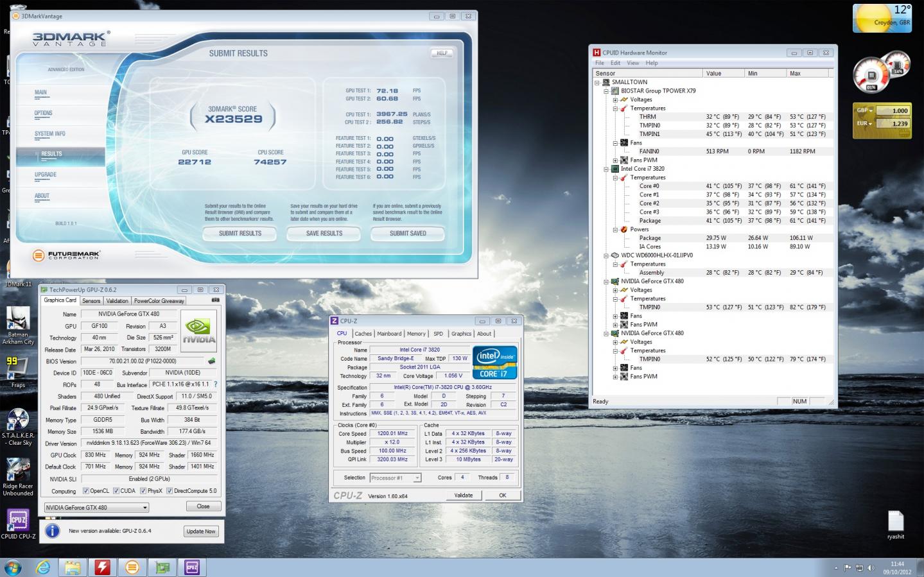The height and width of the screenshot is (577, 924).
Task: Collapse the Intel Core i7 3820 node
Action: click(606, 169)
